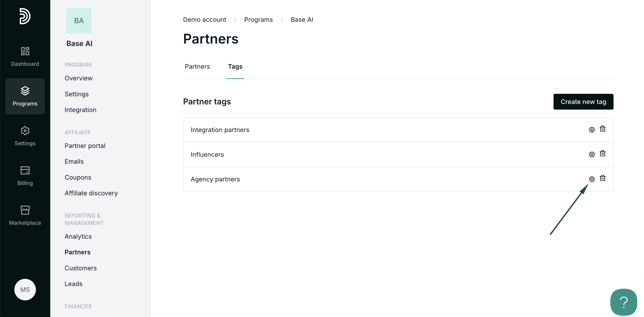Go to Analytics in side menu
This screenshot has height=317, width=644.
tap(78, 236)
